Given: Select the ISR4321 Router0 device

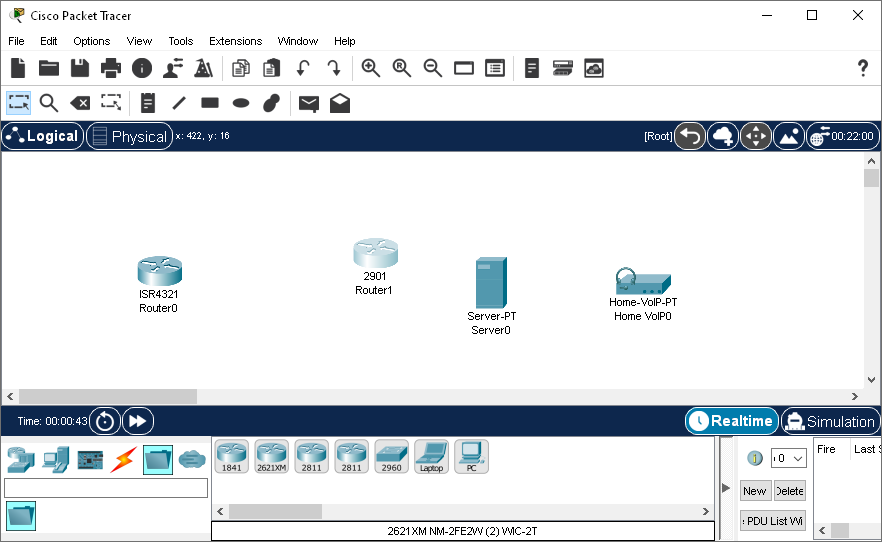Looking at the screenshot, I should click(x=160, y=271).
